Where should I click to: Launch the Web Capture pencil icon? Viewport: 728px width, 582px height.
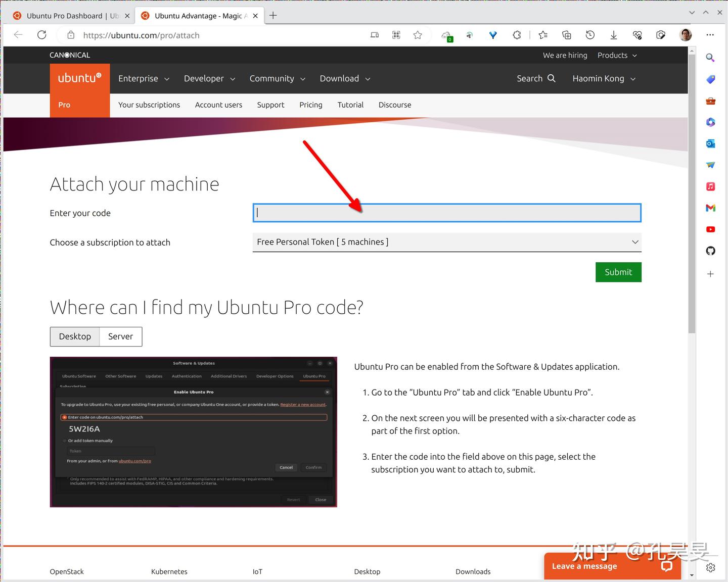pos(661,35)
